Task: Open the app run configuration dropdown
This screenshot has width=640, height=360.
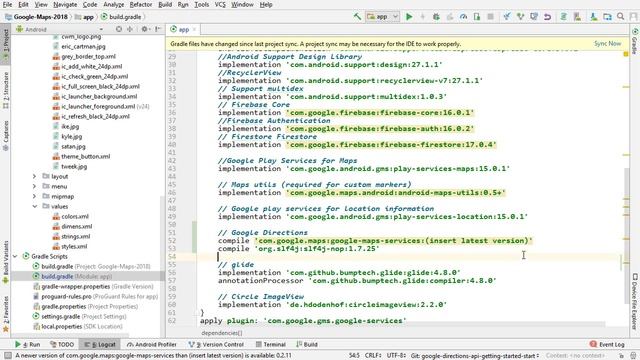Action: click(382, 17)
